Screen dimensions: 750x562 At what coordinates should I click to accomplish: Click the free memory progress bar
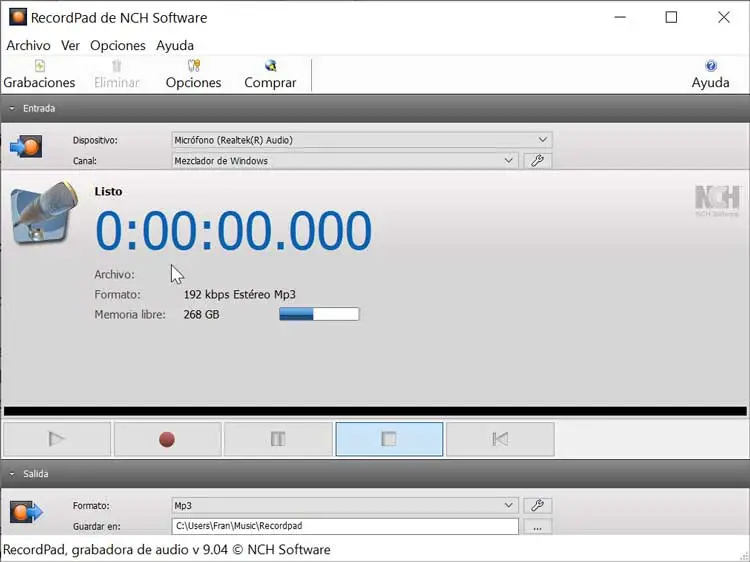[319, 314]
